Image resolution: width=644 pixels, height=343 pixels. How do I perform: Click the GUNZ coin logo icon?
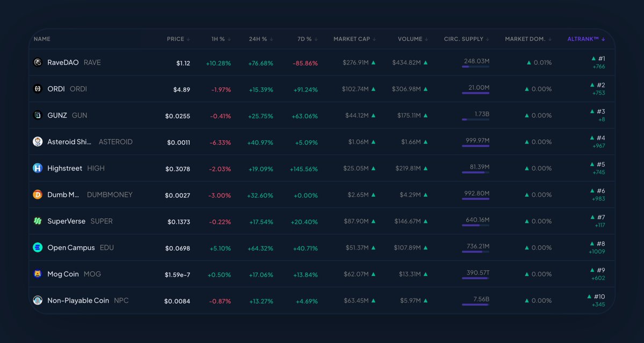38,115
